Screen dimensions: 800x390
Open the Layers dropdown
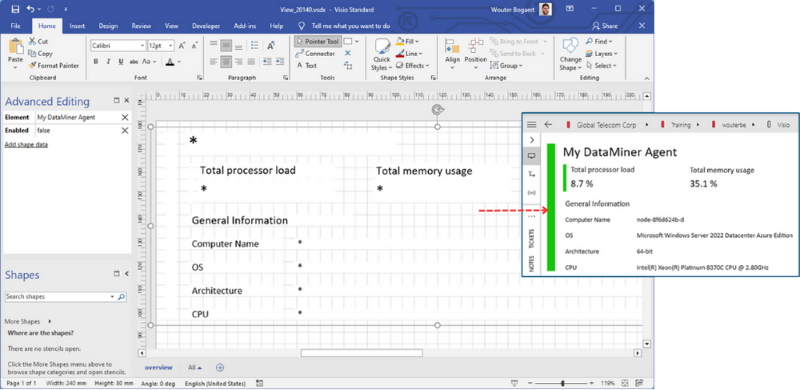pos(602,54)
